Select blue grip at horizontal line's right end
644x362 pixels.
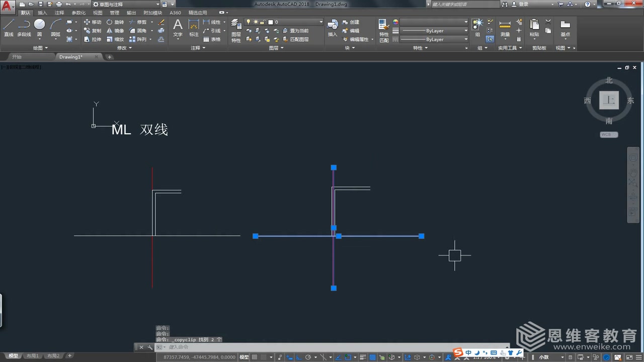(422, 236)
